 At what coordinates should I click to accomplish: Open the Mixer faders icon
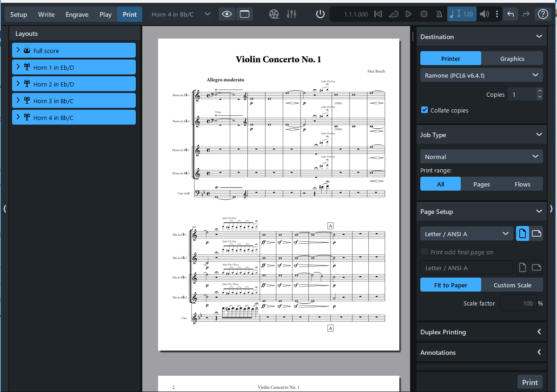(x=292, y=14)
